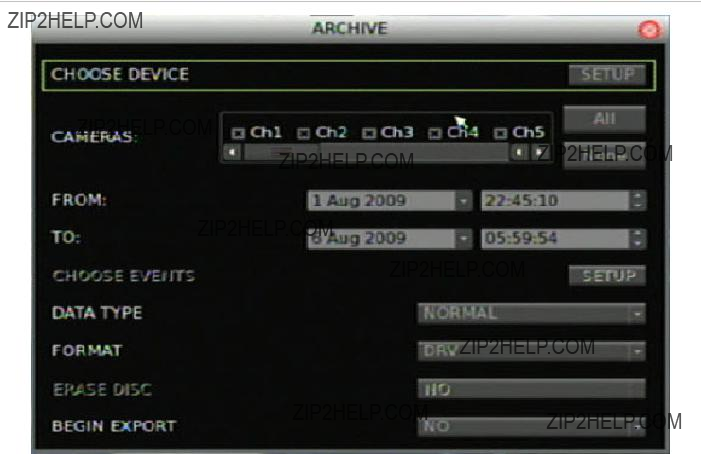Expand the TO date dropdown
Image resolution: width=701 pixels, height=454 pixels.
point(463,239)
